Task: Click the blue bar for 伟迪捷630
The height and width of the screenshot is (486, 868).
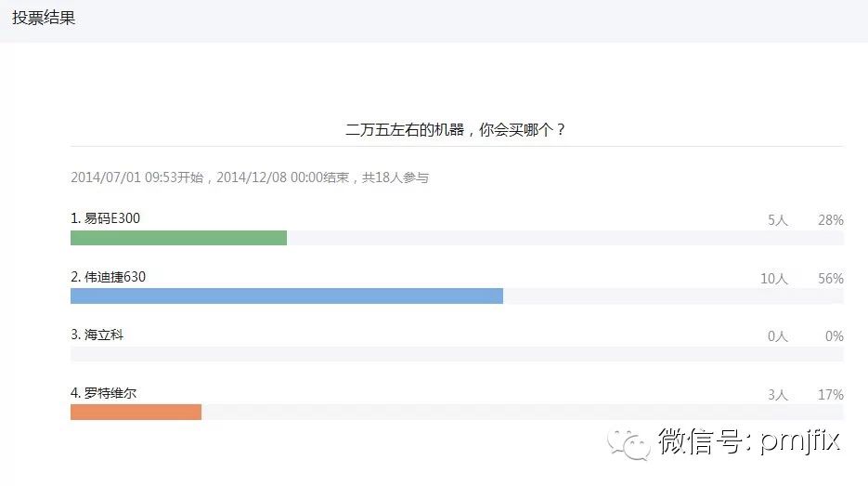Action: coord(287,296)
